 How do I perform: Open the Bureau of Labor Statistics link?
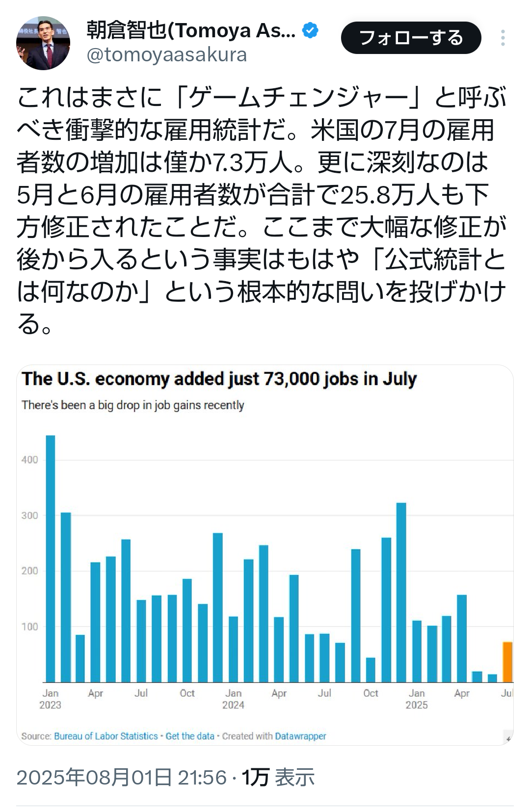click(106, 736)
